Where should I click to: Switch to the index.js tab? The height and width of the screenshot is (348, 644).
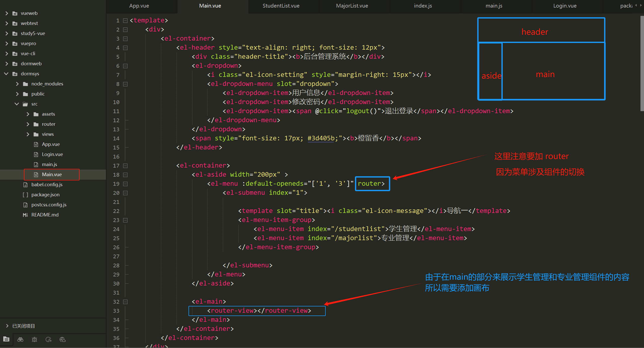(x=423, y=6)
